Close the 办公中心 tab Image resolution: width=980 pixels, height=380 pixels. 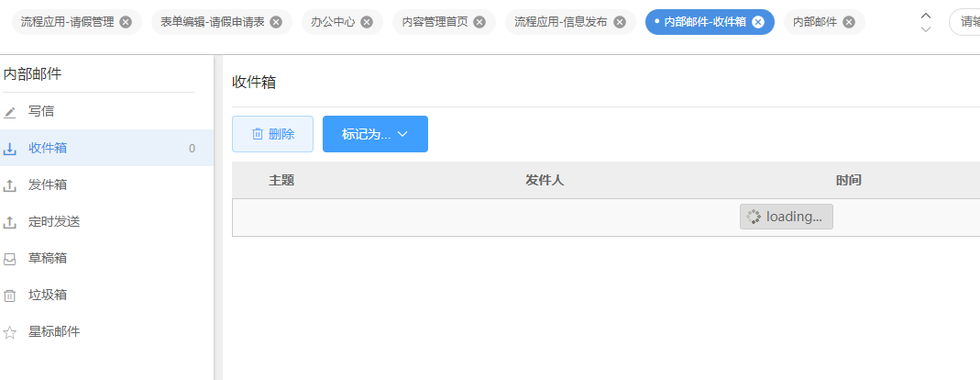[367, 22]
